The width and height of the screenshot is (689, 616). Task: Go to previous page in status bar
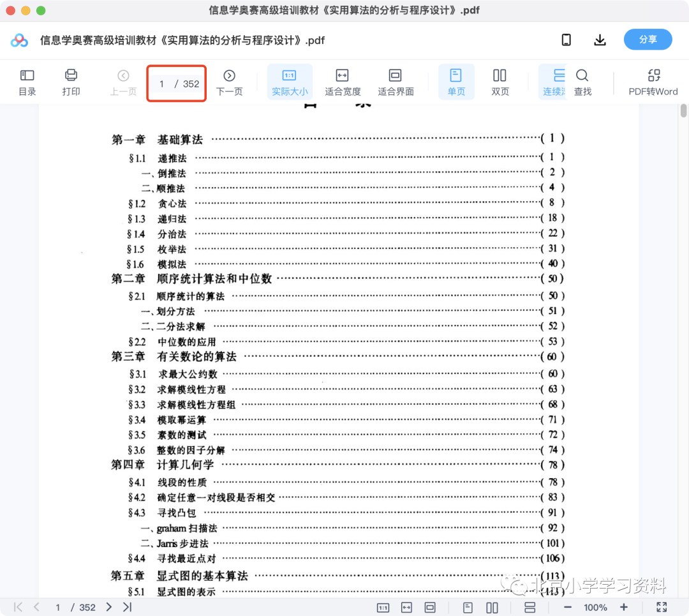tap(37, 607)
